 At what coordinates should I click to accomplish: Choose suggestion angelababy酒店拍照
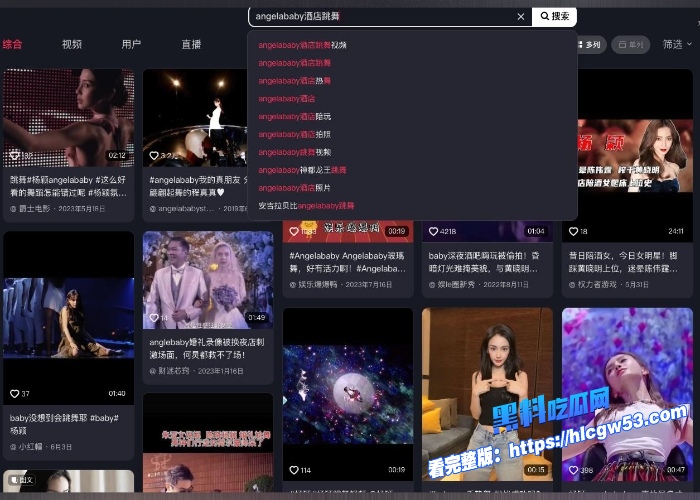click(x=294, y=134)
